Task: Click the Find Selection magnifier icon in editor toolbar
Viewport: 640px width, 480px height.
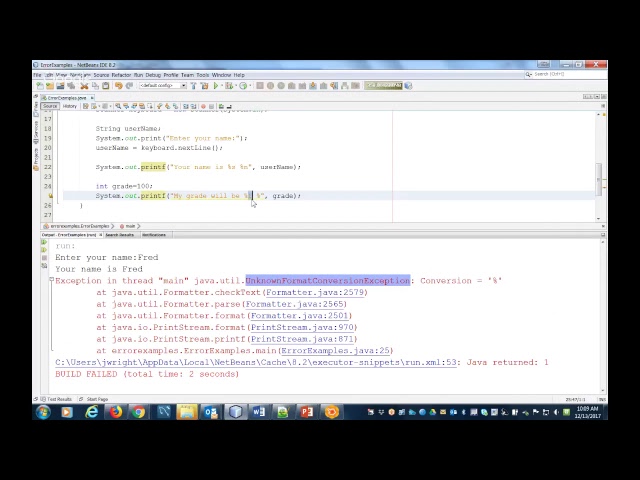Action: 118,106
